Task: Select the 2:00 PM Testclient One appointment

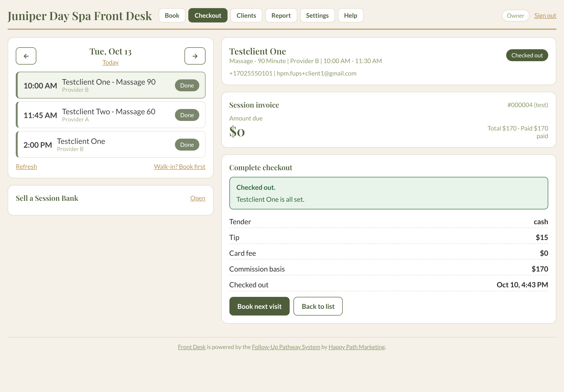Action: click(x=110, y=145)
